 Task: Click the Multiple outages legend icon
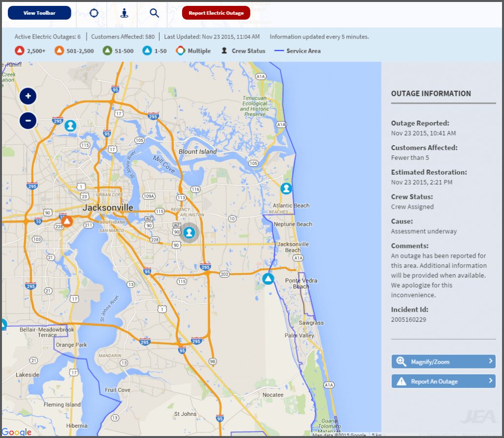pyautogui.click(x=181, y=51)
